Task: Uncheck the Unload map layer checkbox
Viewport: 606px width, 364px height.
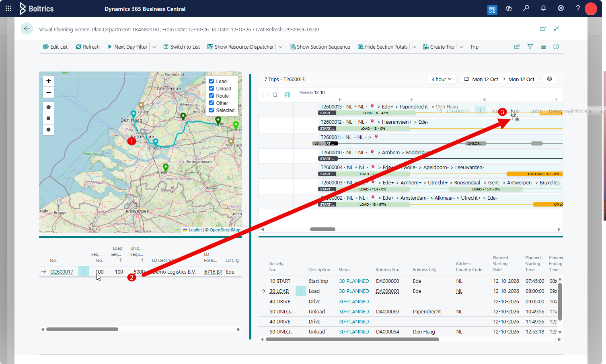Action: (212, 88)
